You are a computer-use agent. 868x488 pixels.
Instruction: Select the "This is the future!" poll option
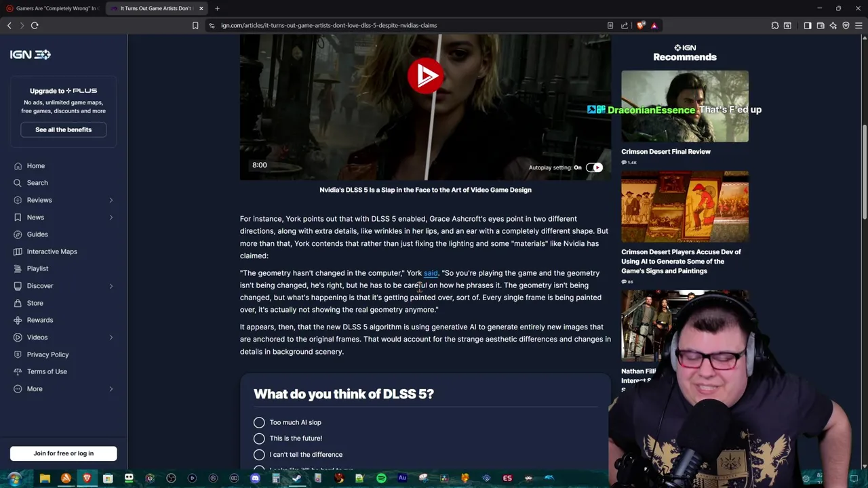tap(259, 439)
